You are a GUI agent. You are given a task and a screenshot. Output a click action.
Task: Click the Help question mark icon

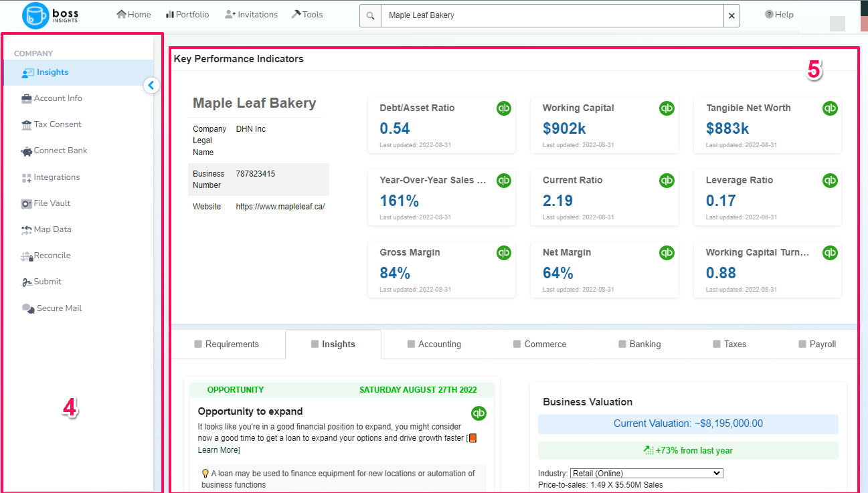point(769,14)
